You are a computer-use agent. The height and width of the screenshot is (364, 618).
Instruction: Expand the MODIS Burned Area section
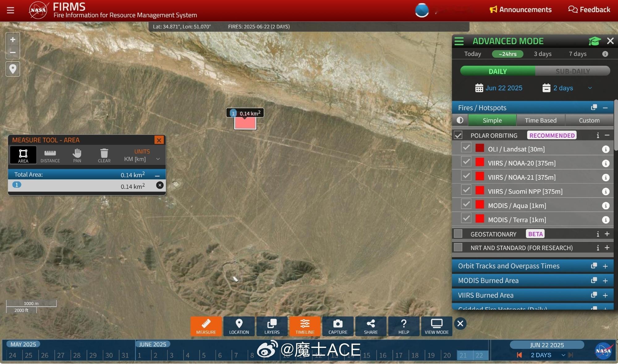click(605, 281)
